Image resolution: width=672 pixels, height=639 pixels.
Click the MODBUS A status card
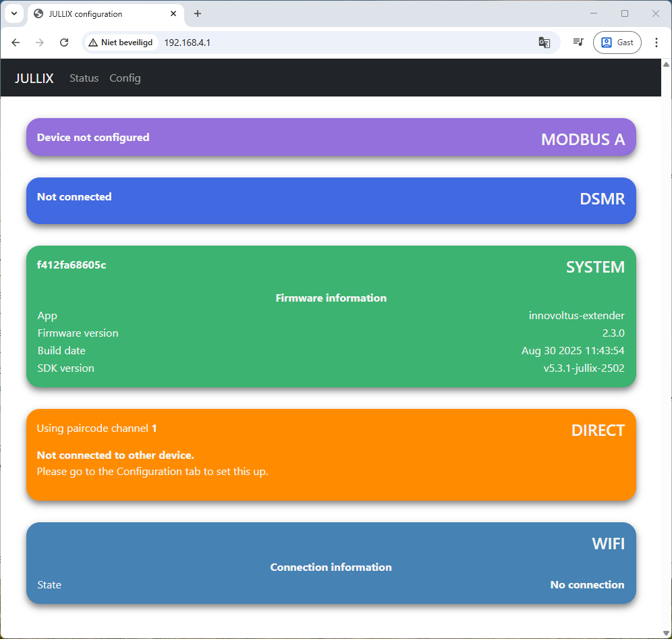(331, 138)
